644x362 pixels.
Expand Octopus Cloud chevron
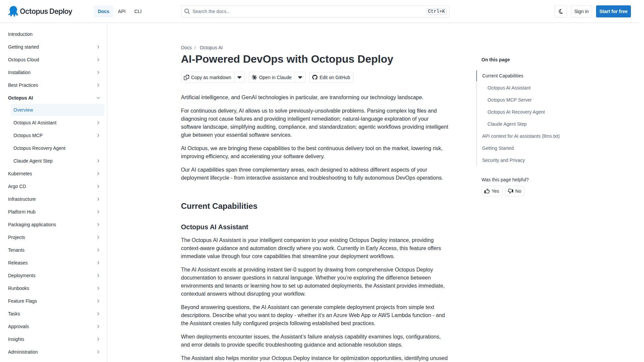pos(98,60)
